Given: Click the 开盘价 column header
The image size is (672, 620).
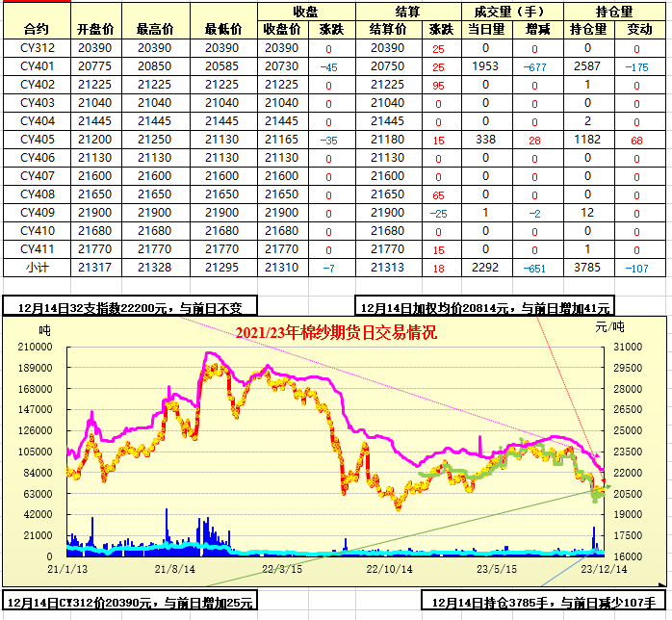Looking at the screenshot, I should click(x=95, y=29).
